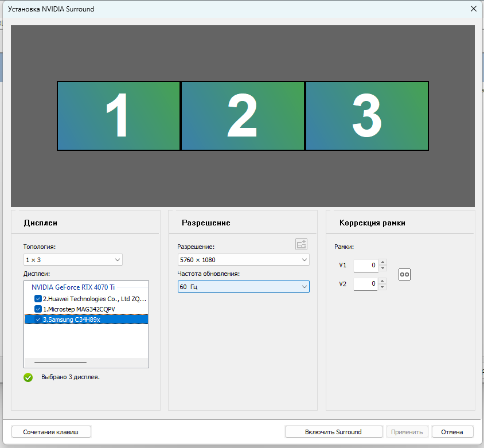Screen dimensions: 484x448
Task: Select display 2 in the preview
Action: click(243, 116)
